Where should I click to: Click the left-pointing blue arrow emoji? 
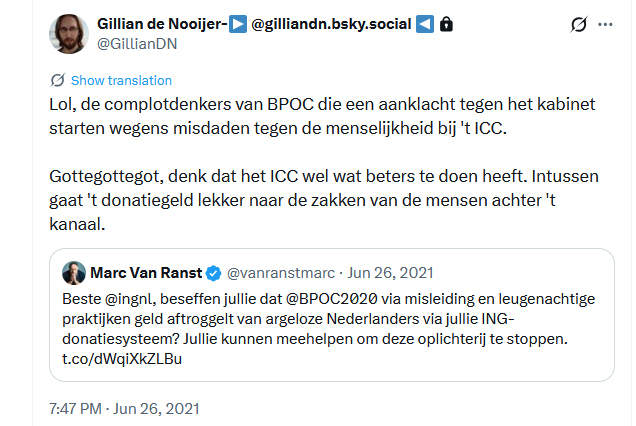[425, 23]
